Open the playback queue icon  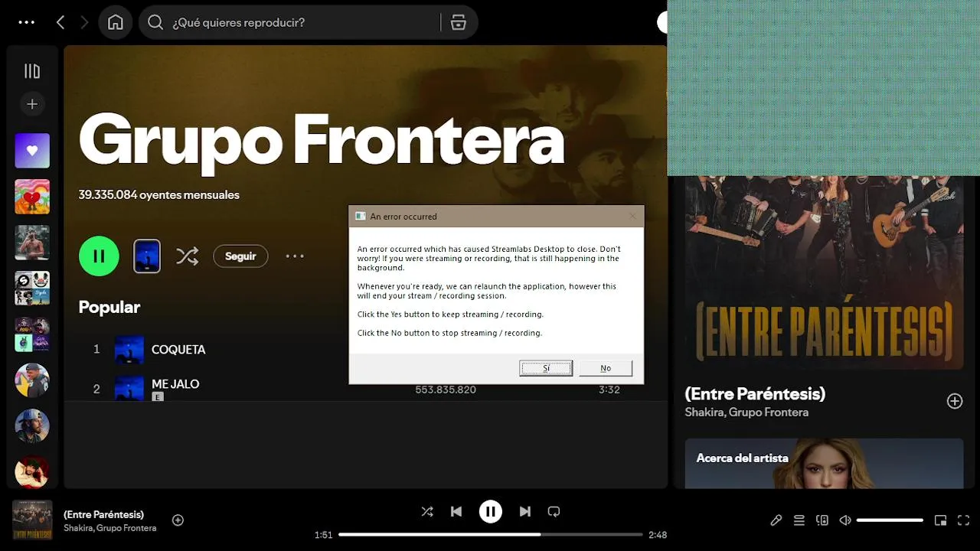click(799, 520)
